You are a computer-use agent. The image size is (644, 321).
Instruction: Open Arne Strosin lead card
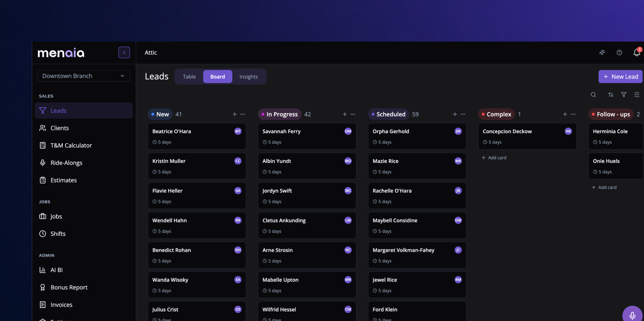point(307,255)
